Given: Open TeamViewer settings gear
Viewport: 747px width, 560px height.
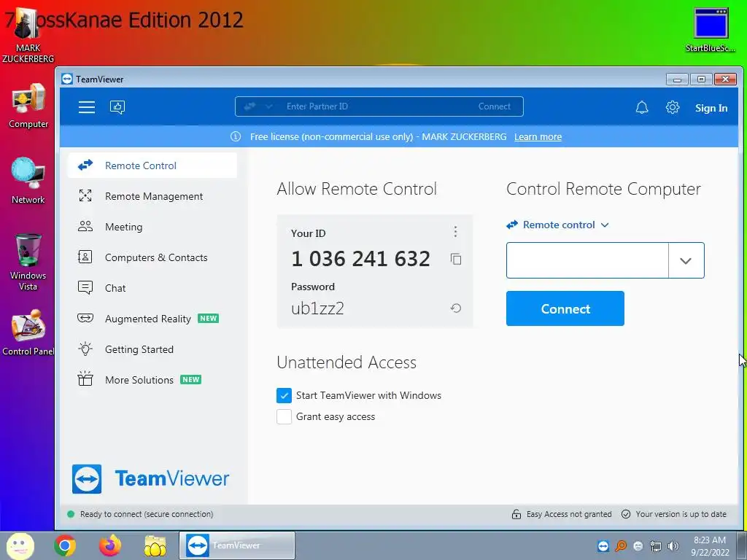Looking at the screenshot, I should pos(672,107).
